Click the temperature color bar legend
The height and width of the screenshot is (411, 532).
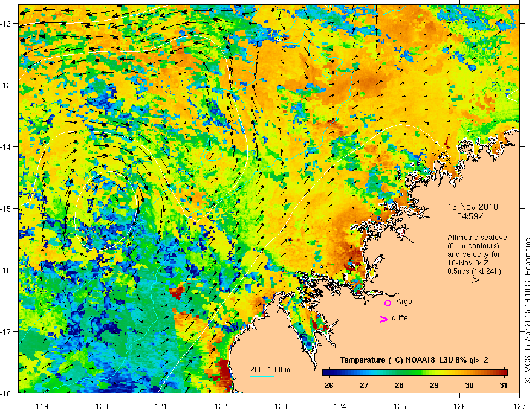(x=415, y=373)
